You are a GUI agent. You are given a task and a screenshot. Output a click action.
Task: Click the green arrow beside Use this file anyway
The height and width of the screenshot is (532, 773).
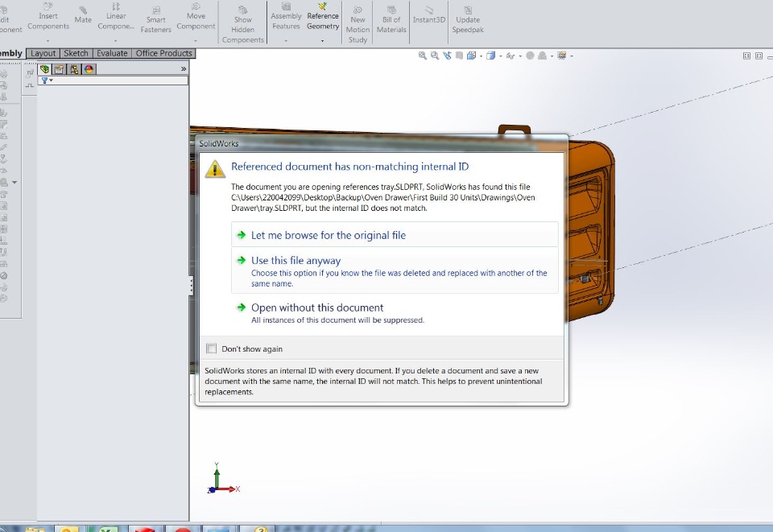pos(241,260)
